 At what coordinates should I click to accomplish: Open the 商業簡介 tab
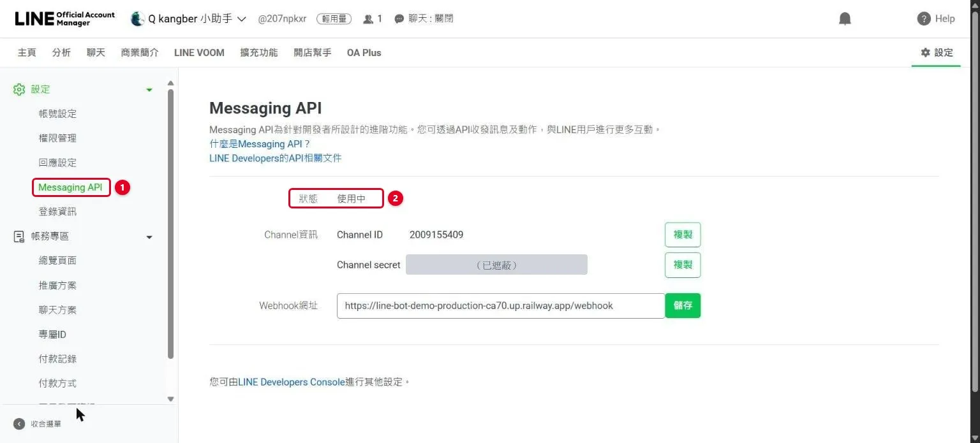click(140, 53)
